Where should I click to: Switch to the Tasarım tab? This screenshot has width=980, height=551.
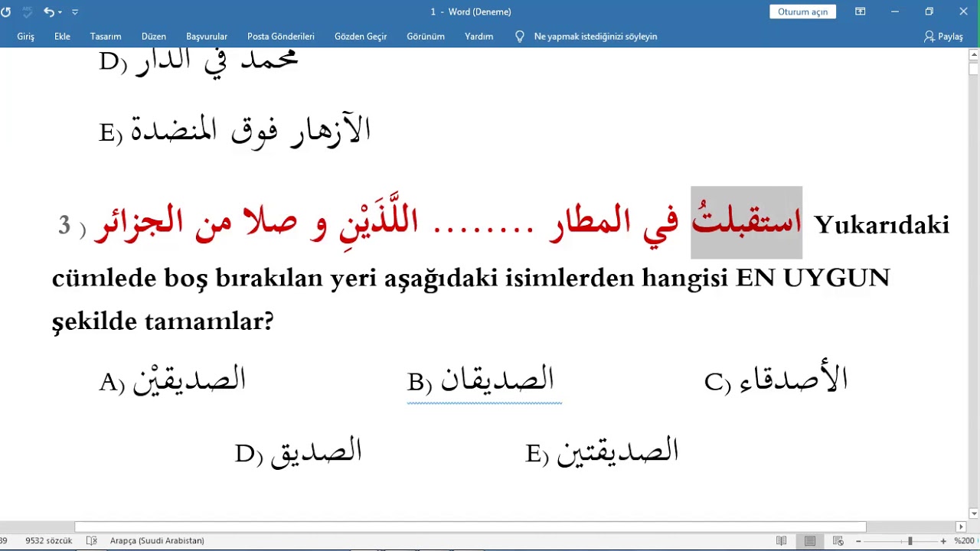[x=106, y=37]
